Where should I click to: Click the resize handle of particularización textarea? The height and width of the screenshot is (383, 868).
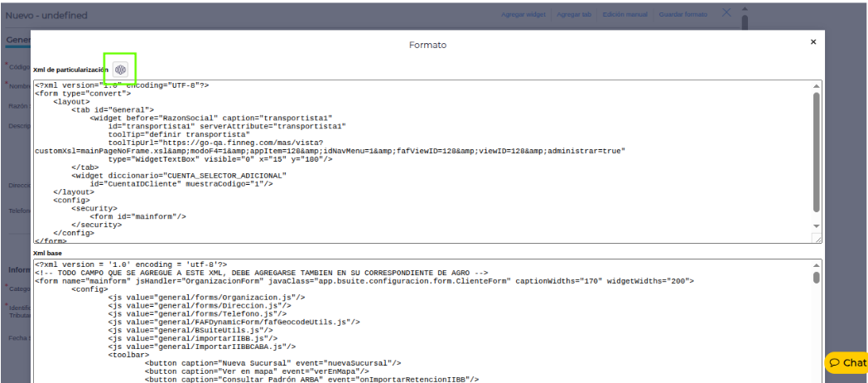pos(817,239)
